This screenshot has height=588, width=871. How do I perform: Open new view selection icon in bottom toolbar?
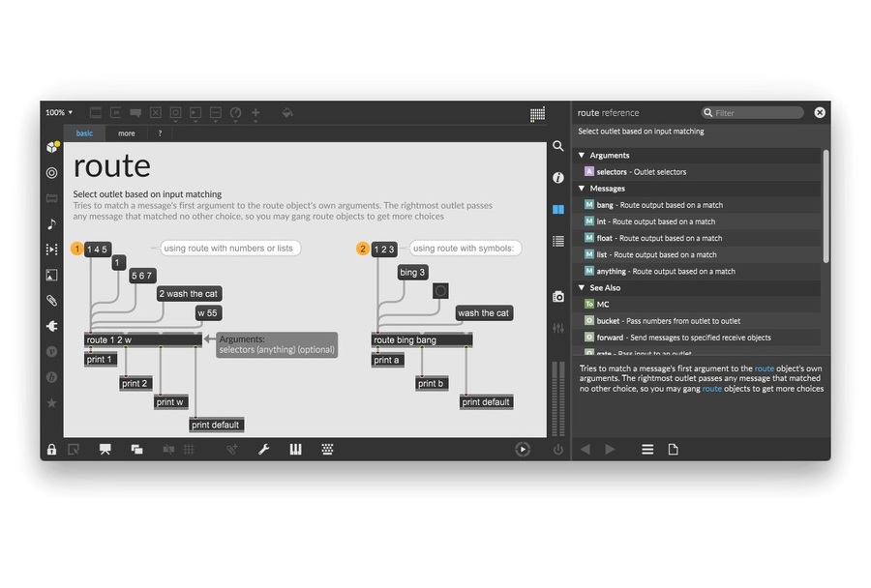[74, 449]
